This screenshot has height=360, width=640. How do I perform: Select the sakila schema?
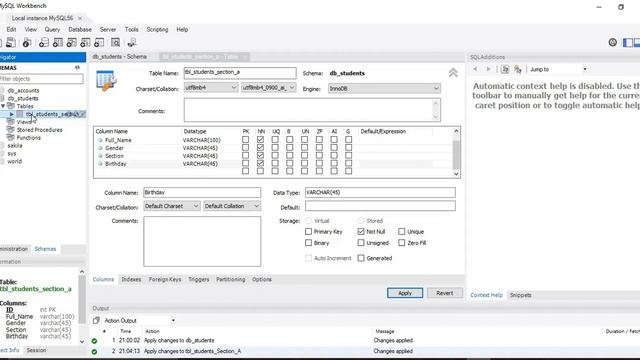pos(15,146)
